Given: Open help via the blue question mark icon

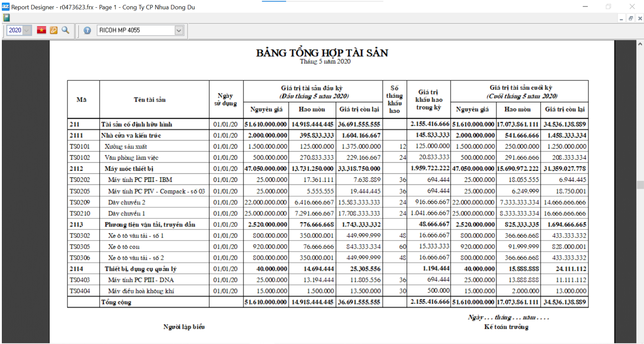Looking at the screenshot, I should coord(87,30).
